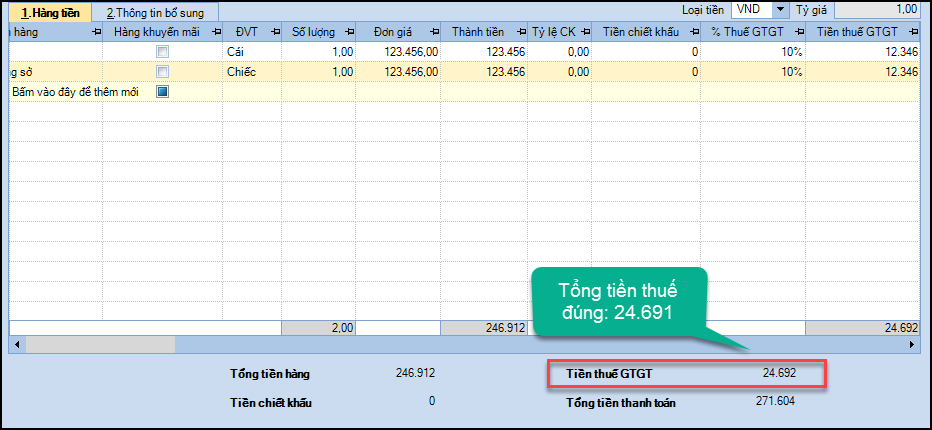
Task: Click the horizontal scrollbar thumb
Action: click(x=100, y=344)
